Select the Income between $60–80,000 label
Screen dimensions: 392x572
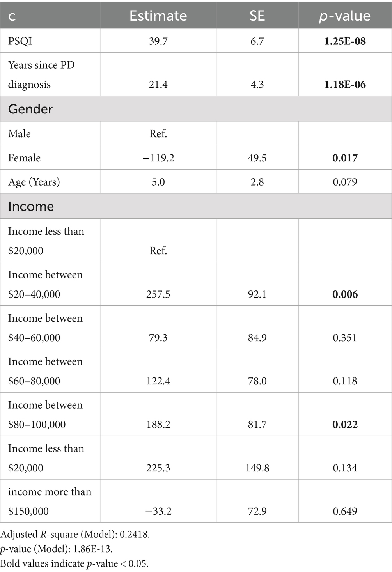(x=45, y=371)
